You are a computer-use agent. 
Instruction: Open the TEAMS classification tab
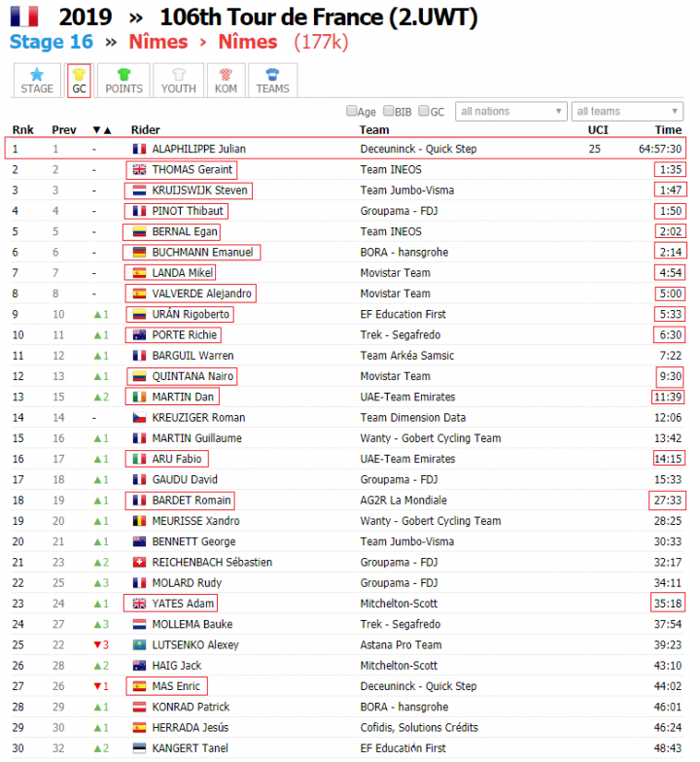pyautogui.click(x=272, y=81)
